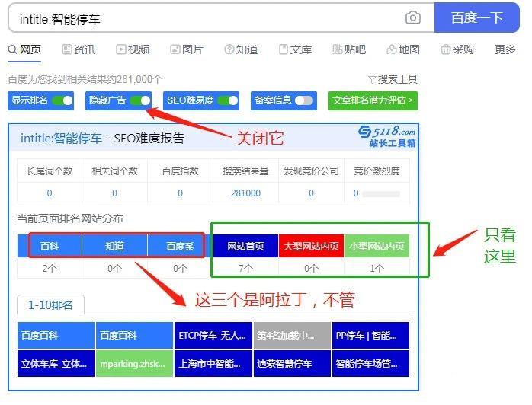This screenshot has width=532, height=405.
Task: Turn off the 隐藏广告 switch
Action: (139, 100)
